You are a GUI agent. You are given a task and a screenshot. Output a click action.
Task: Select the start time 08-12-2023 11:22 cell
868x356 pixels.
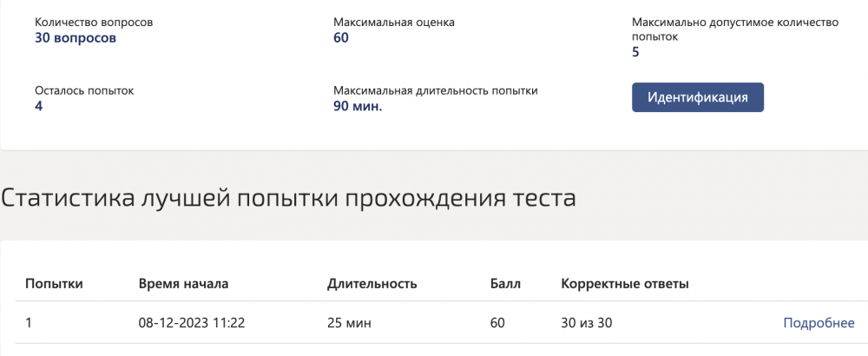coord(192,323)
